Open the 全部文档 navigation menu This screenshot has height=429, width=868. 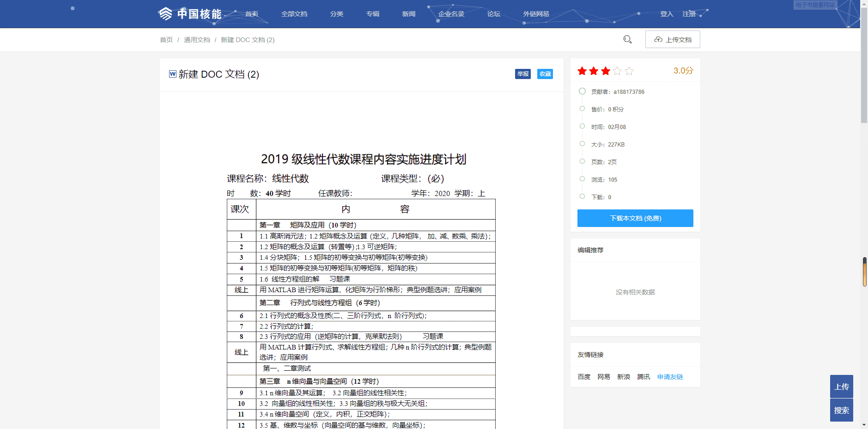click(x=294, y=14)
